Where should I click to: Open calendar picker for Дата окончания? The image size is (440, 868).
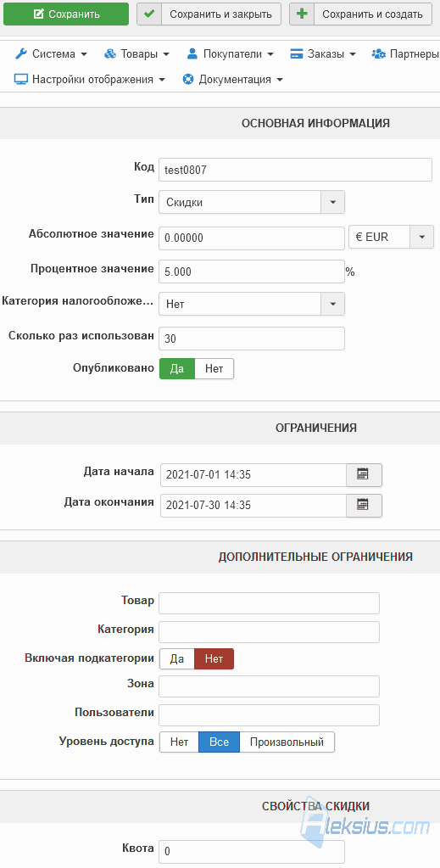[364, 505]
